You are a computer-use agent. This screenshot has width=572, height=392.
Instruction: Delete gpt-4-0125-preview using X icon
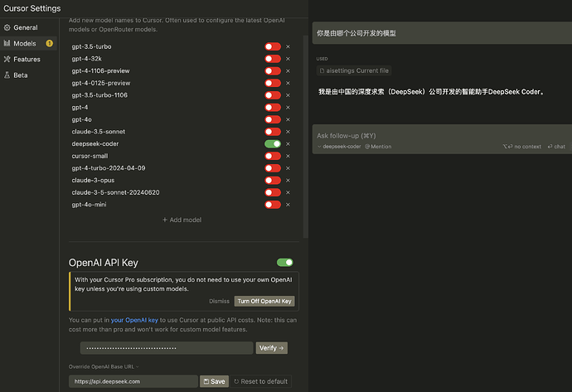pyautogui.click(x=288, y=83)
